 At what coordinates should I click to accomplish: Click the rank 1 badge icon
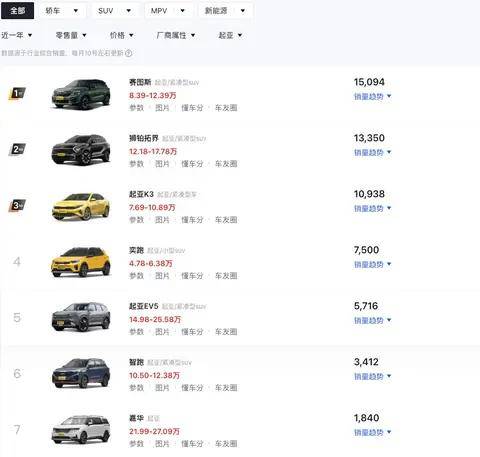17,94
